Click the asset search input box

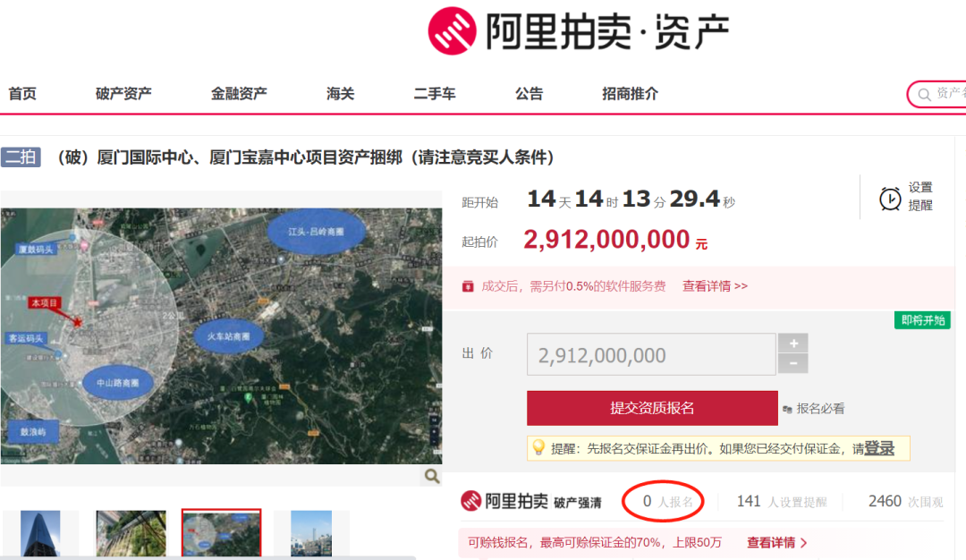coord(936,94)
